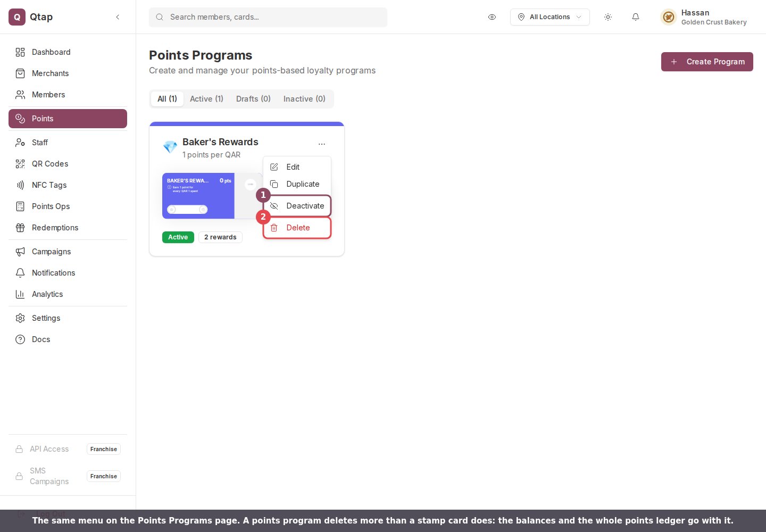Choose Deactivate in the program menu

(x=297, y=206)
